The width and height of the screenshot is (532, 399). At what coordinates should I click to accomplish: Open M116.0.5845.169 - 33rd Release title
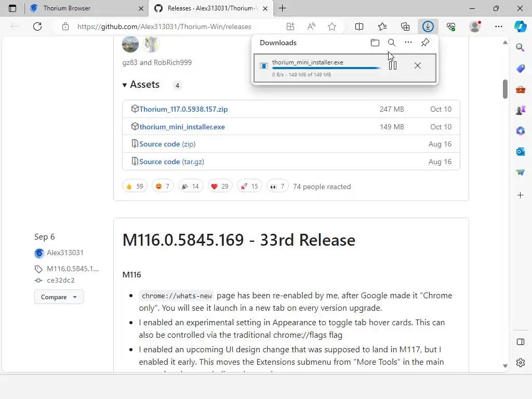pos(239,240)
